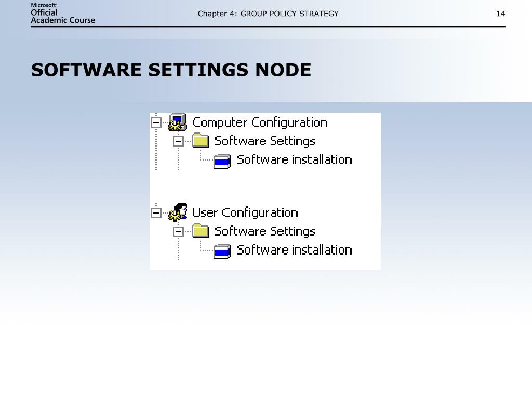
Task: Click Chapter 4: GROUP POLICY STRATEGY header
Action: pos(268,14)
